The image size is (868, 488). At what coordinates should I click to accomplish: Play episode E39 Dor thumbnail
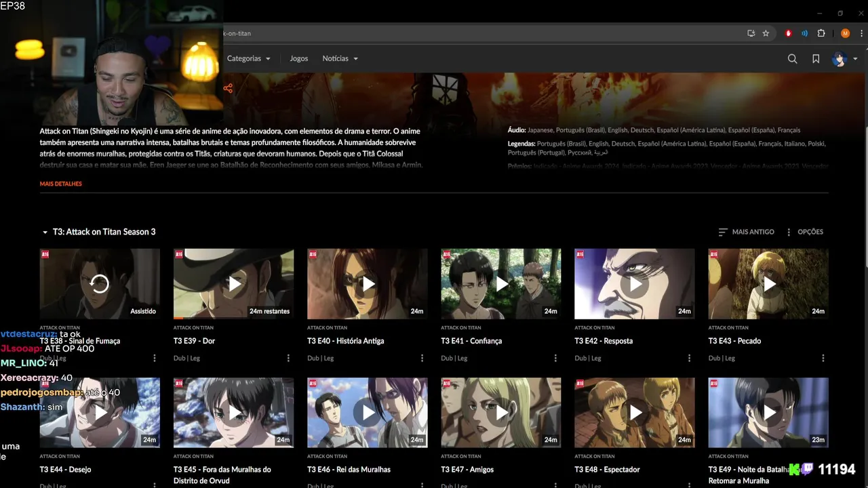(x=233, y=284)
